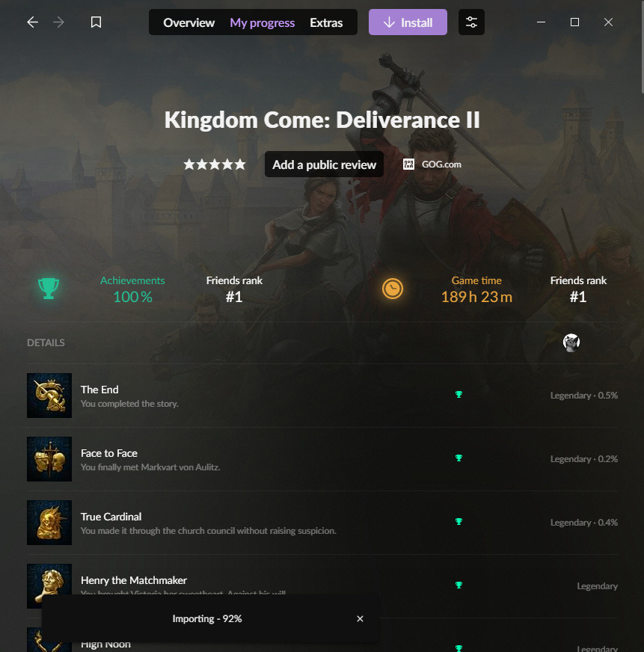Select the Face to Face achievement thumbnail

coord(49,459)
